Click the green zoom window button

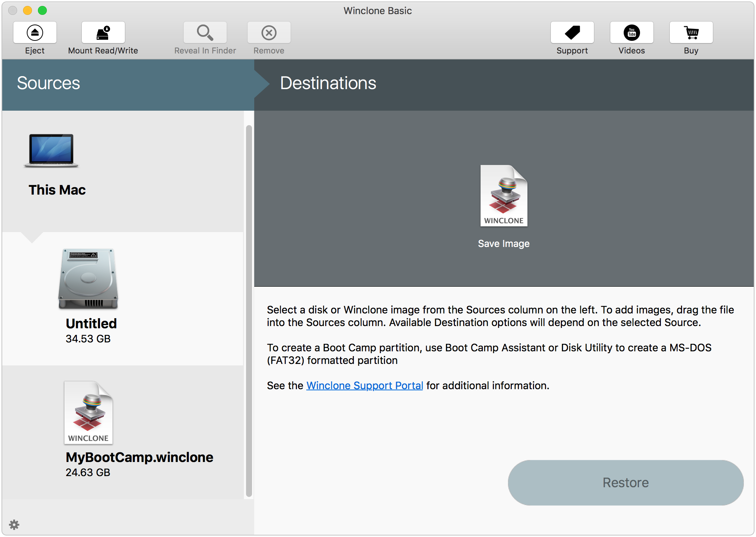click(42, 10)
